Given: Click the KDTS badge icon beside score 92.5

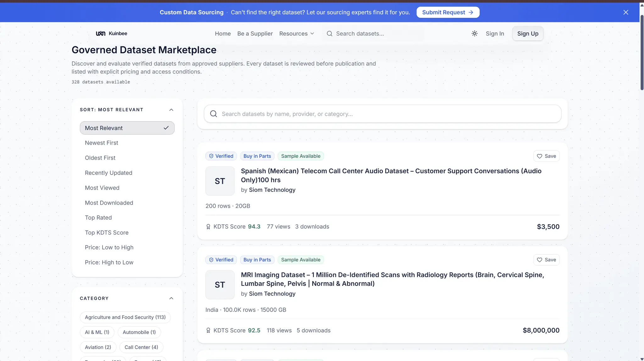Looking at the screenshot, I should pos(208,330).
